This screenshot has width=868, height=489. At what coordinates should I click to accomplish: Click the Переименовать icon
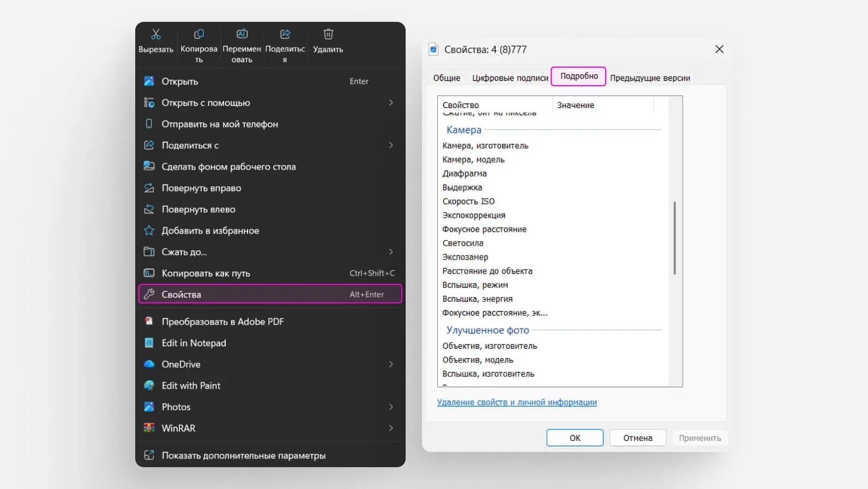[242, 34]
